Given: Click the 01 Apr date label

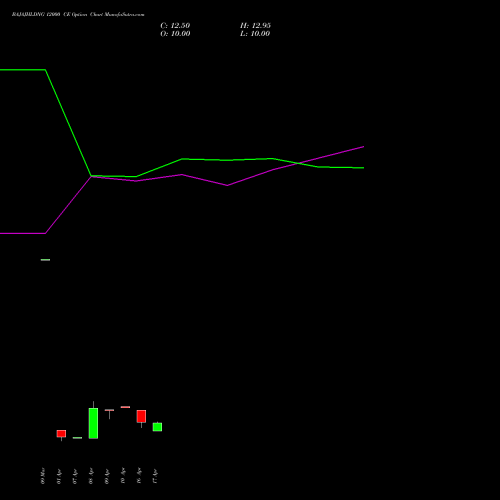Looking at the screenshot, I should point(59,476).
